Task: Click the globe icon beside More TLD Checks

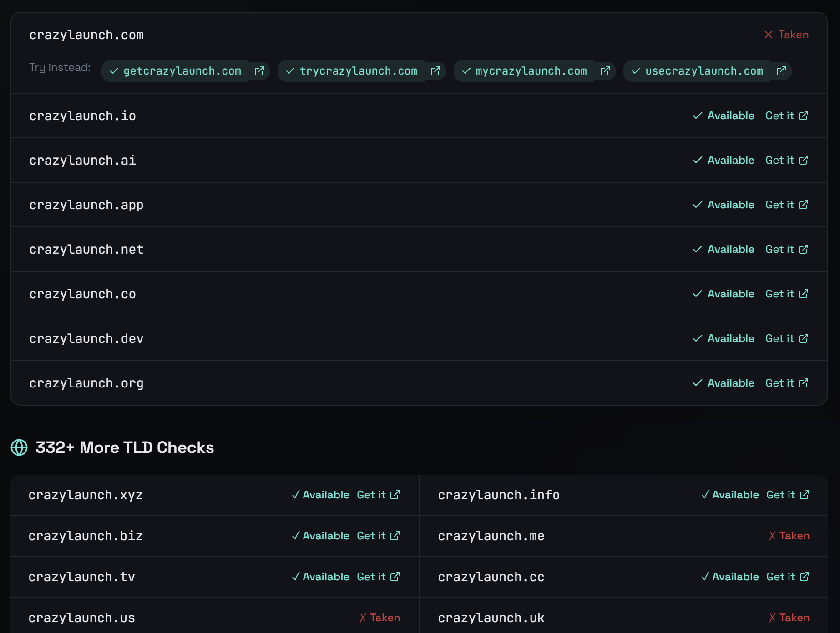Action: point(19,447)
